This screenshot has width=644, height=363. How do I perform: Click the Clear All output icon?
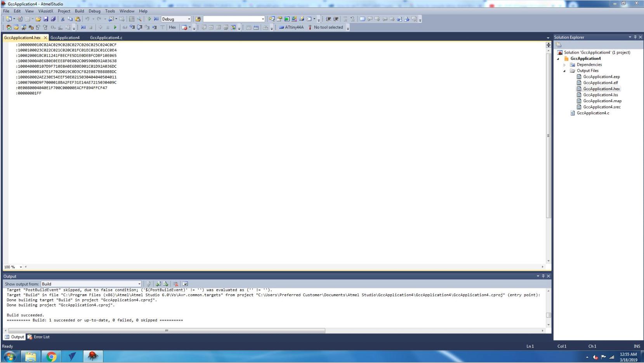[175, 284]
